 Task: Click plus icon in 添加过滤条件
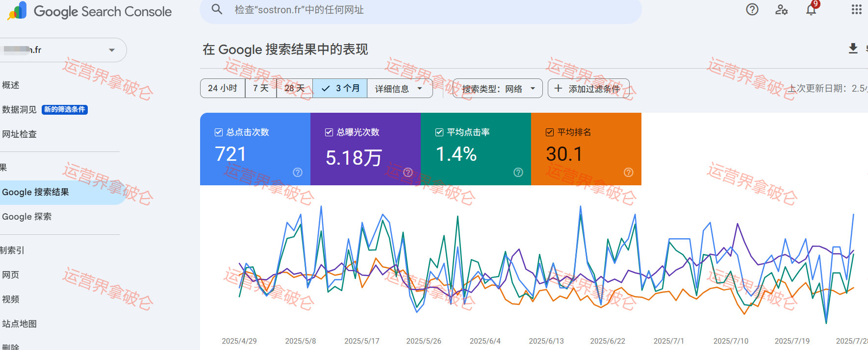[x=558, y=88]
